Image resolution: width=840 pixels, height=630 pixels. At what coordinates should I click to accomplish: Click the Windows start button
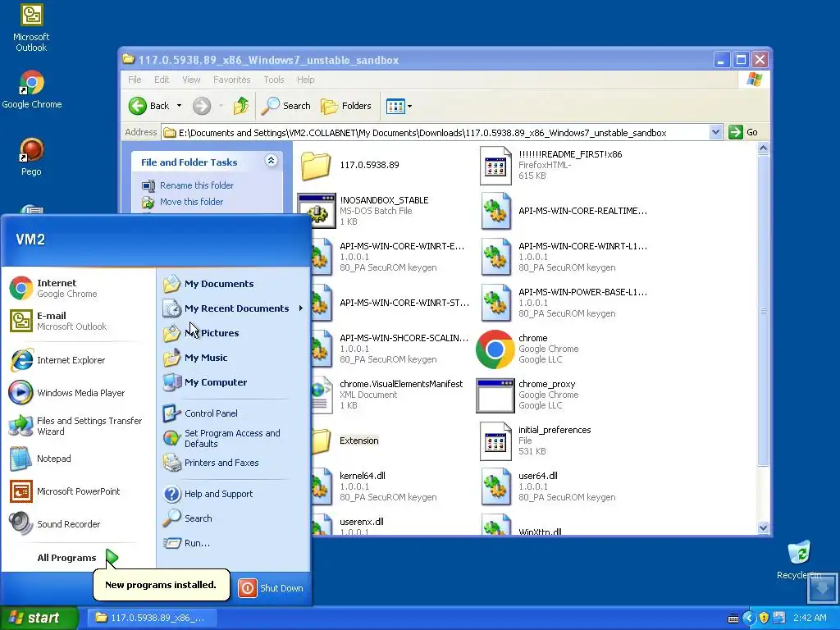pos(39,618)
